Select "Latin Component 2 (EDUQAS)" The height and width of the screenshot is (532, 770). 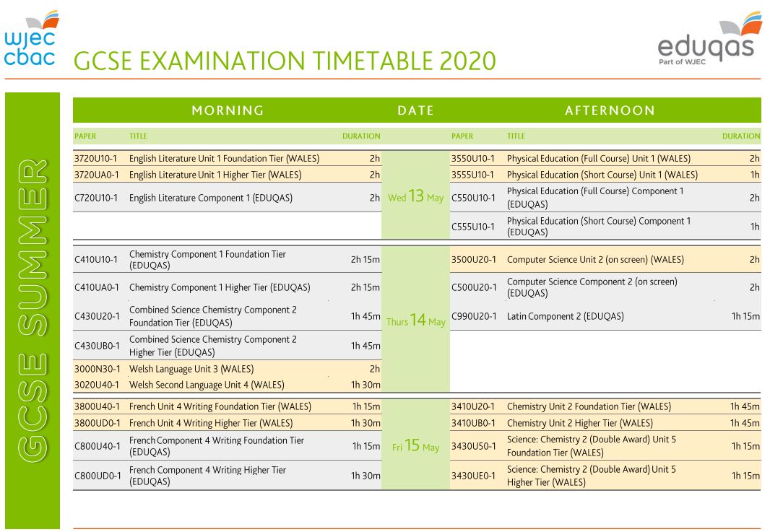click(x=566, y=317)
